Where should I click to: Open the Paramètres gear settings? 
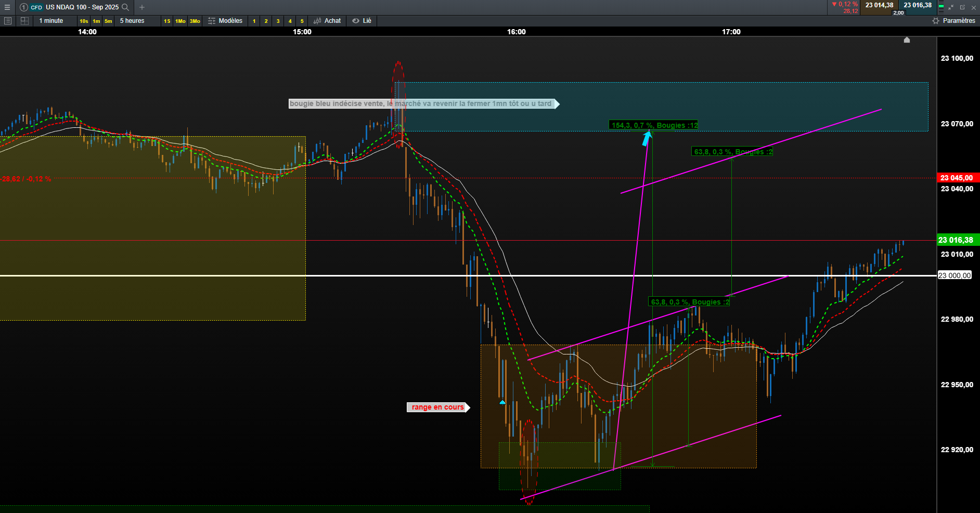(x=954, y=21)
